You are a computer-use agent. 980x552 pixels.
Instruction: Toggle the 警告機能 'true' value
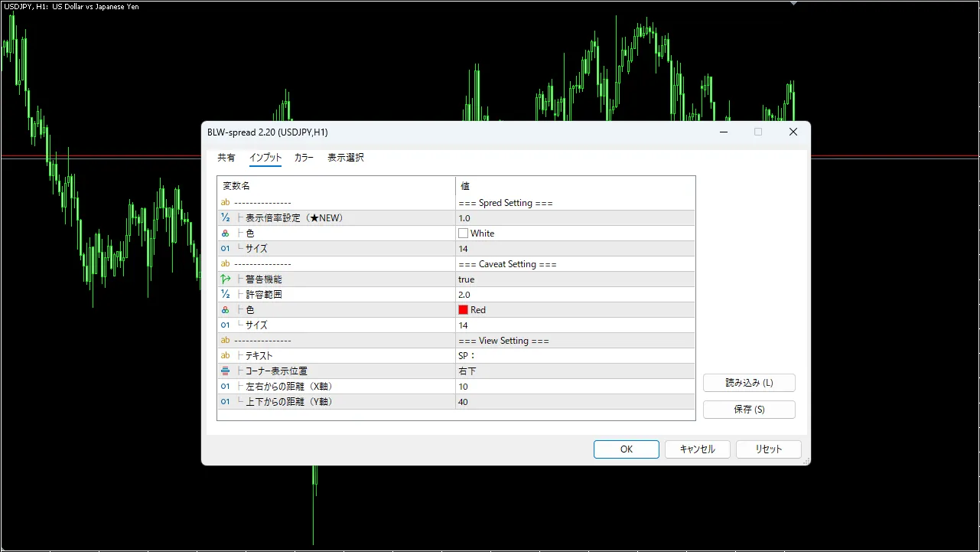(574, 279)
